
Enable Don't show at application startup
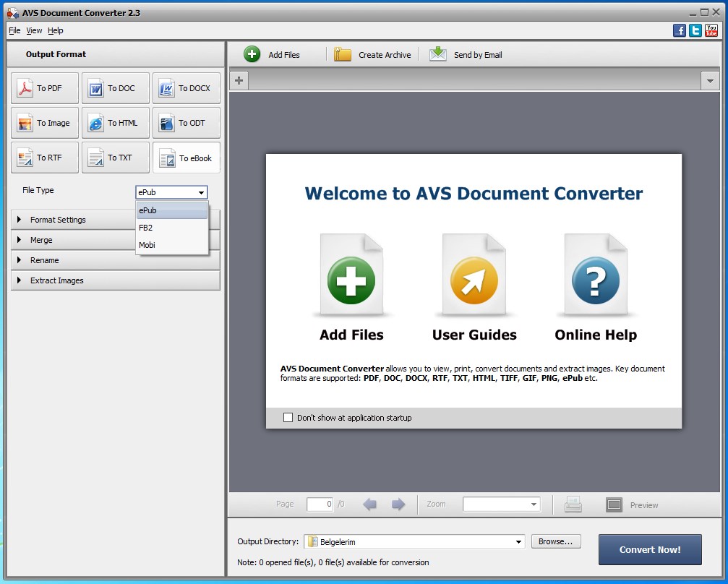288,418
